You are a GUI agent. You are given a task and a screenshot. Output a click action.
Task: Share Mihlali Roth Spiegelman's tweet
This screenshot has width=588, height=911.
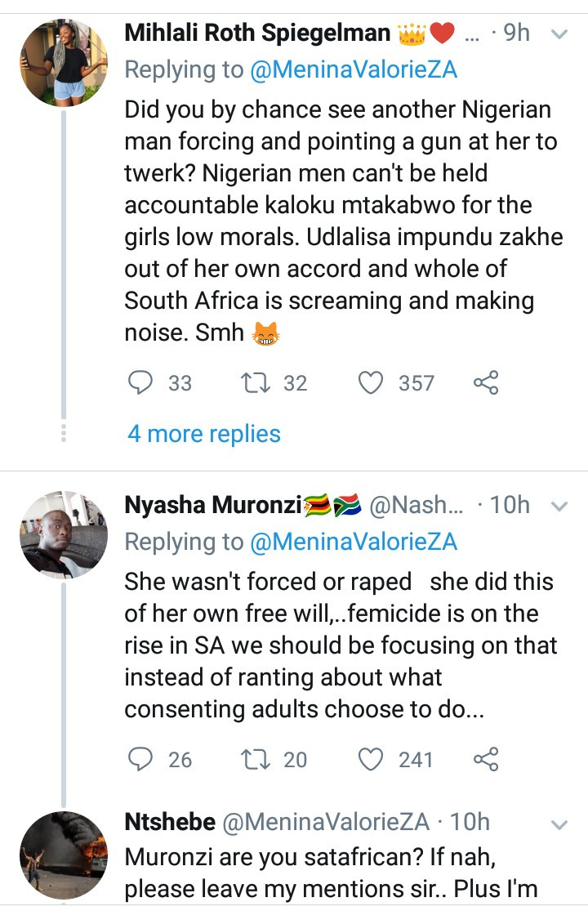click(x=486, y=382)
